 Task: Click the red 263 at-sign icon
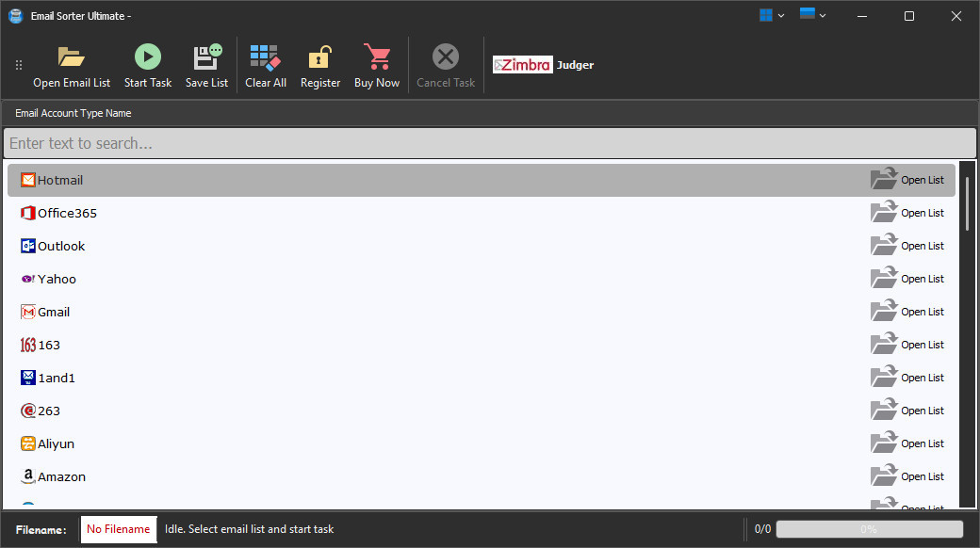(x=27, y=411)
